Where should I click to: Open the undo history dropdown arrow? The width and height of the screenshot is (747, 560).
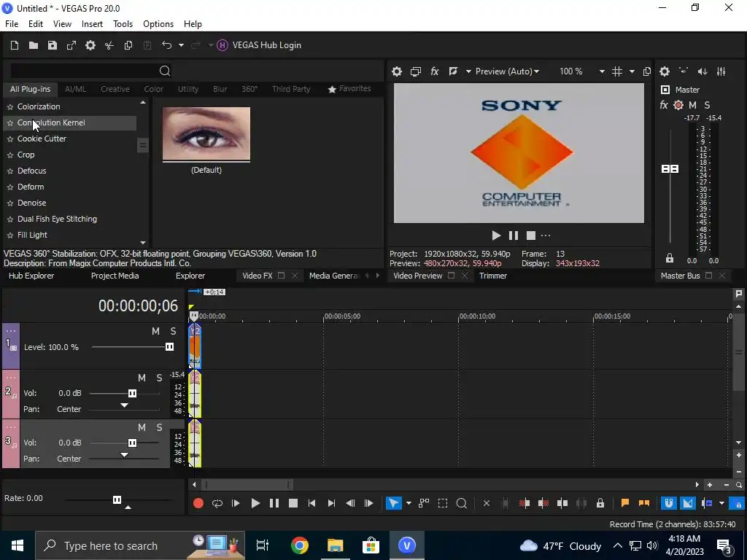181,45
